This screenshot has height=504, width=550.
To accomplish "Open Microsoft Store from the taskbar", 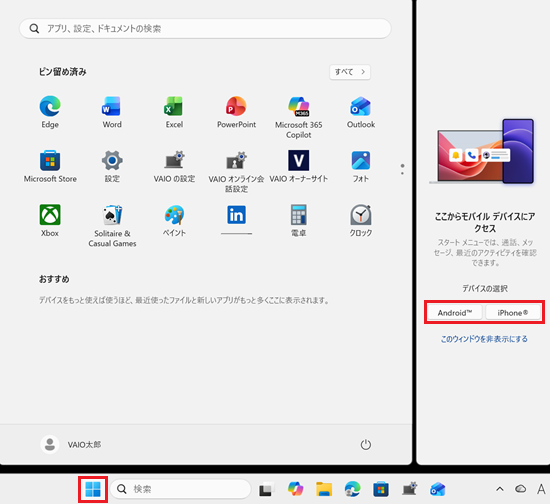I will coord(381,489).
